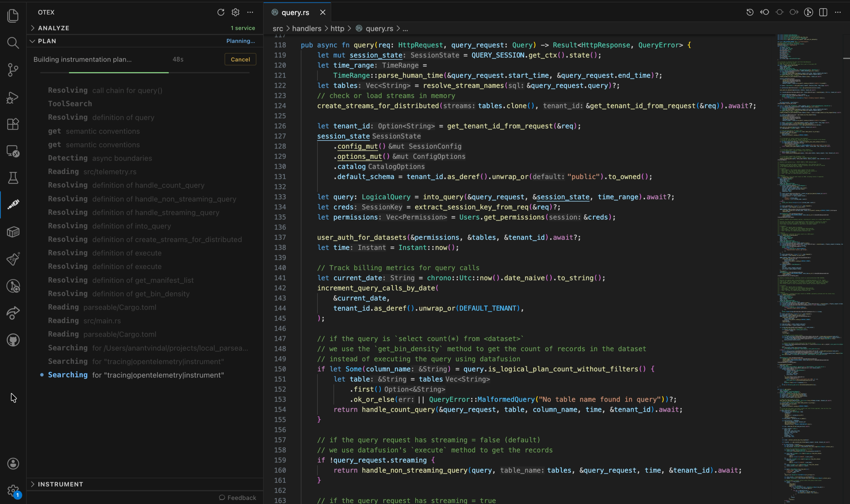This screenshot has width=850, height=504.
Task: Click the 'query.rs' breadcrumb
Action: click(379, 28)
